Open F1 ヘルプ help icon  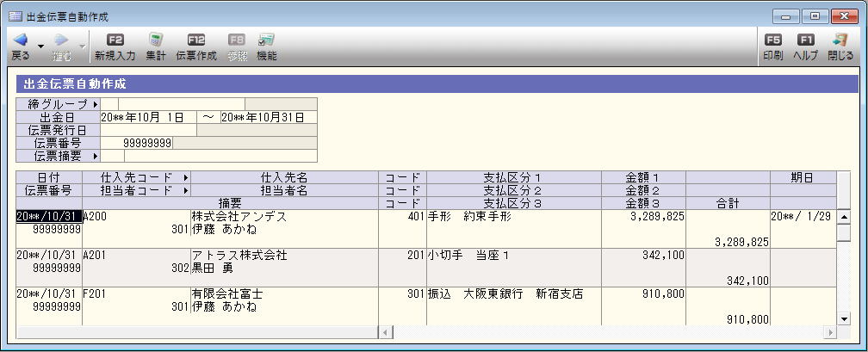[805, 40]
